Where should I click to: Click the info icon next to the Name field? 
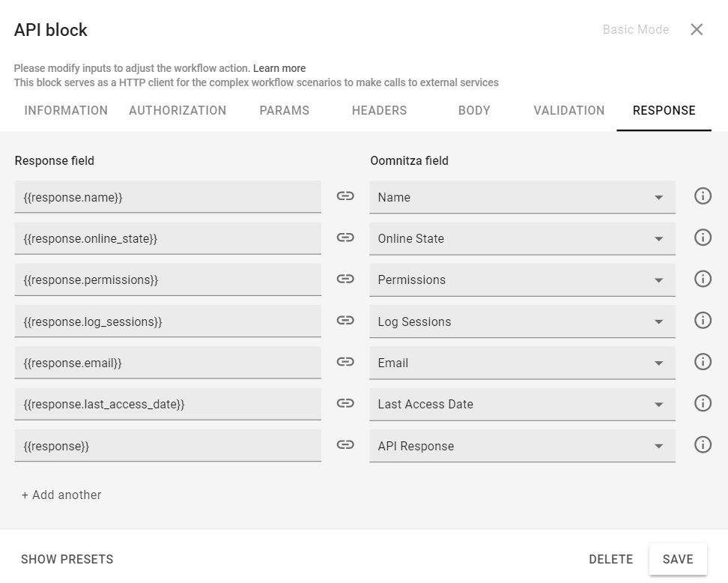pyautogui.click(x=703, y=196)
